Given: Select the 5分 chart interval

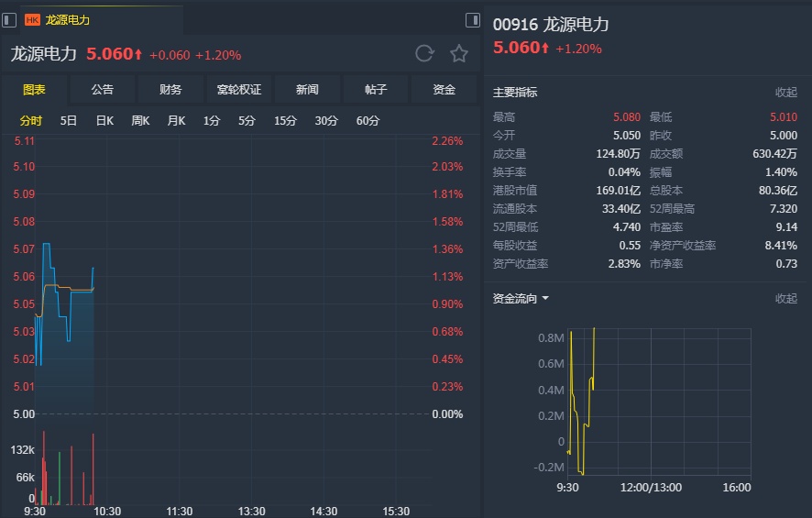Looking at the screenshot, I should click(x=247, y=121).
